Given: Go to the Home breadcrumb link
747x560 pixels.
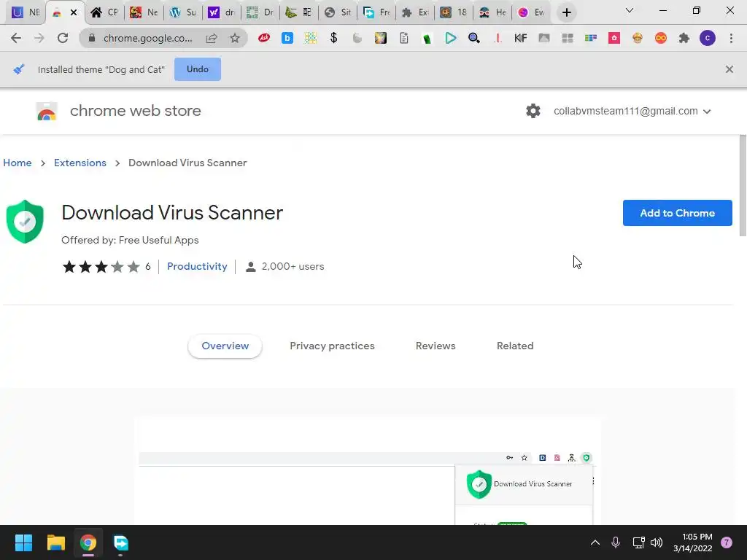Looking at the screenshot, I should point(18,163).
